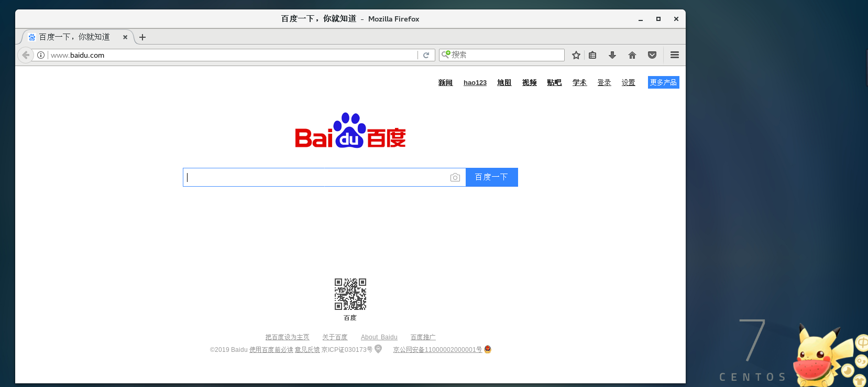Click the 中 input method bubble on desktop

pos(862,344)
